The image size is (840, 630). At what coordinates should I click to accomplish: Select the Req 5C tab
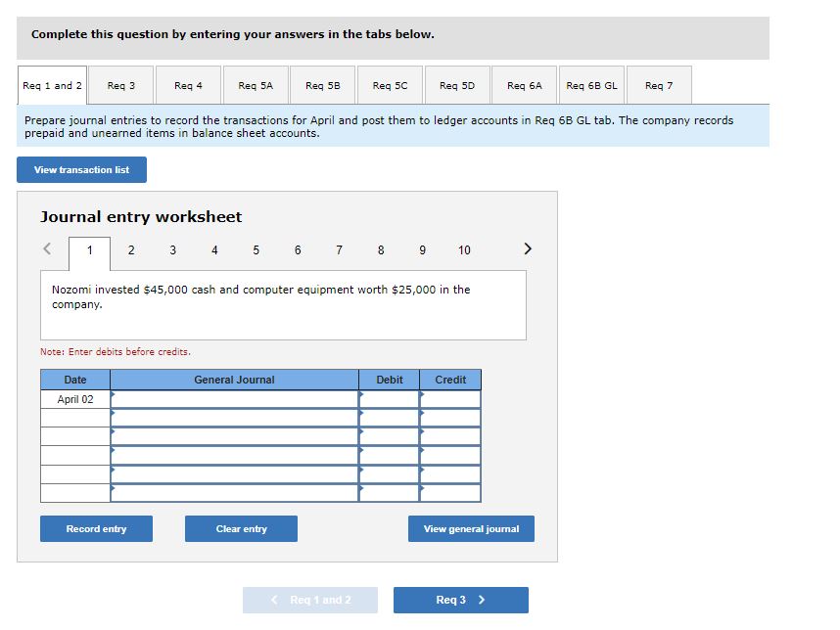tap(390, 86)
